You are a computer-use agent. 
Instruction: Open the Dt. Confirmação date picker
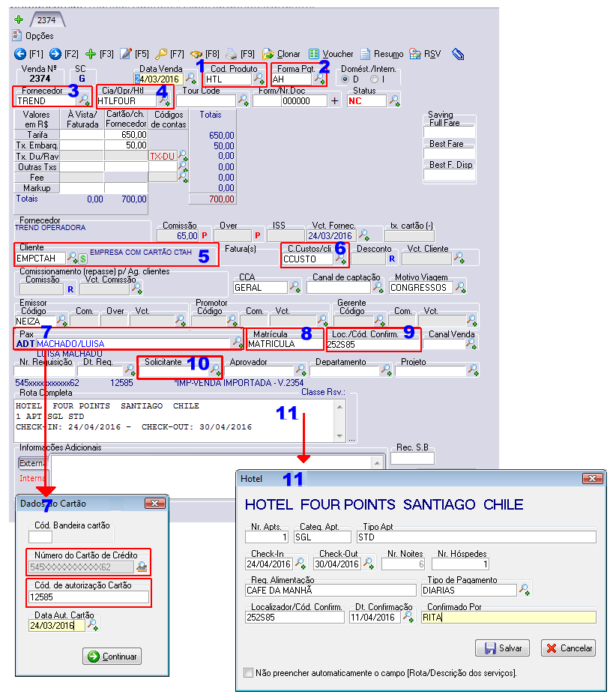(408, 617)
